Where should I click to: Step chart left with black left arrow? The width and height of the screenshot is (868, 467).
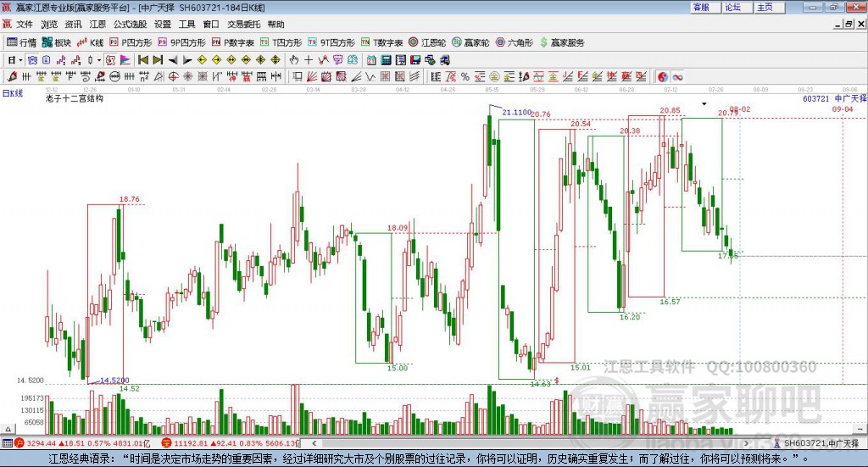click(x=173, y=60)
